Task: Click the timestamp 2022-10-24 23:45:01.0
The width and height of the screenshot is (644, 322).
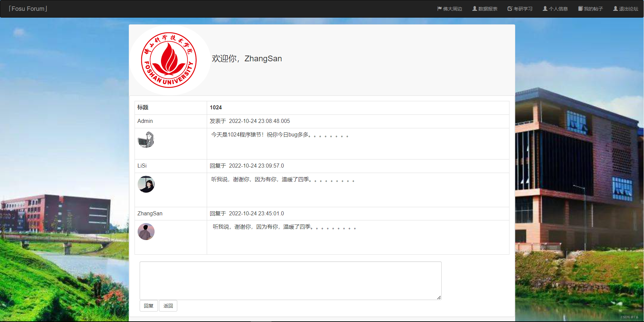Action: click(256, 214)
